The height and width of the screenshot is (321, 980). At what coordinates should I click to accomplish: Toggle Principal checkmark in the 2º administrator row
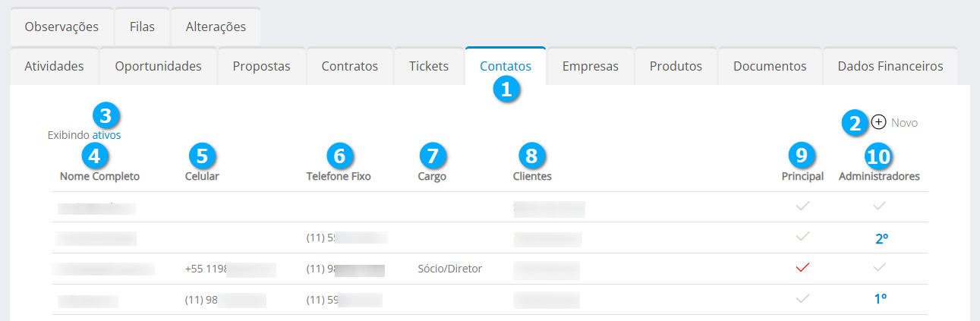802,237
